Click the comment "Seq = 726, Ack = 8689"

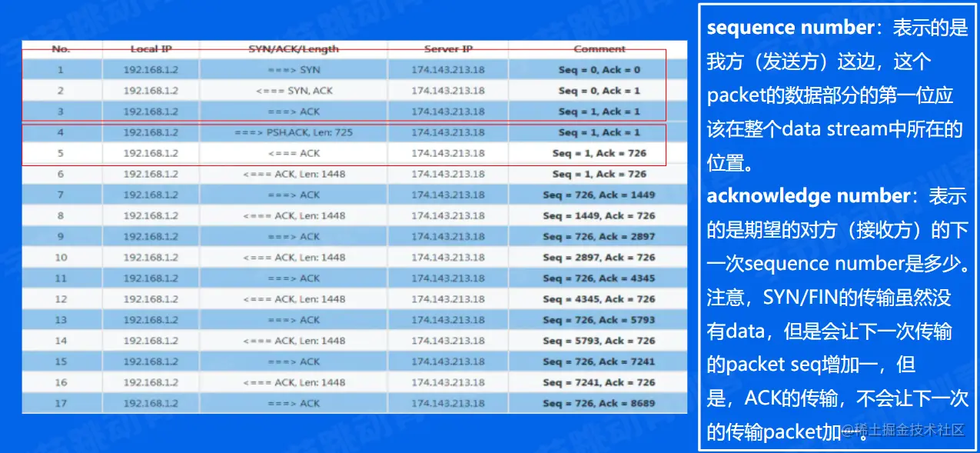(x=600, y=403)
